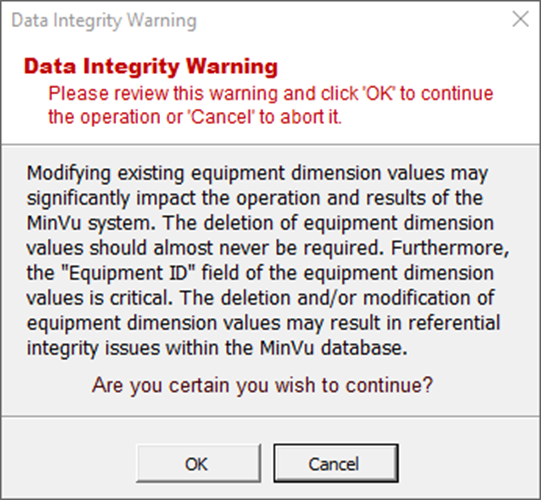Click the empty title bar area beside the title
The image size is (541, 500).
tap(352, 20)
